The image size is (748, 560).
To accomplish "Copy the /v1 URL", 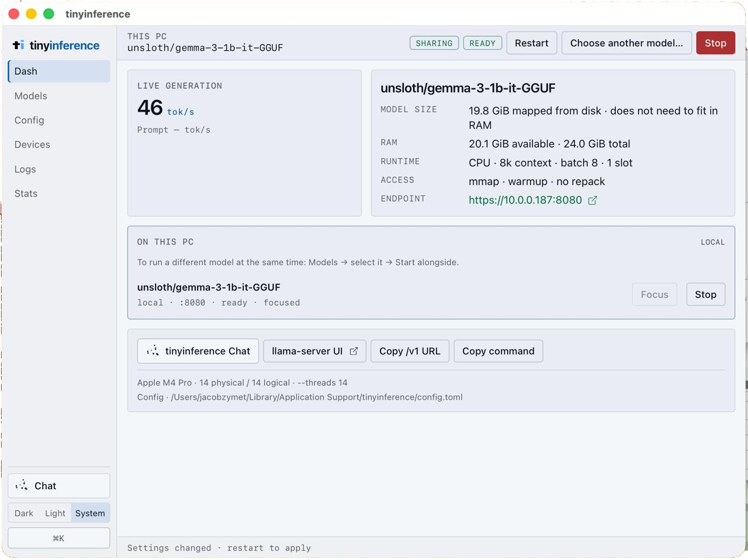I will click(410, 351).
